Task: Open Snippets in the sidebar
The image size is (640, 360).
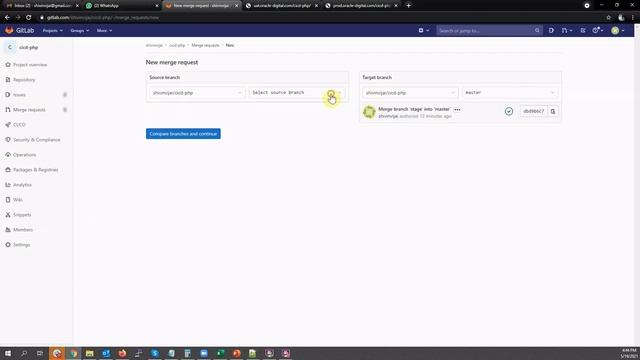Action: tap(18, 215)
